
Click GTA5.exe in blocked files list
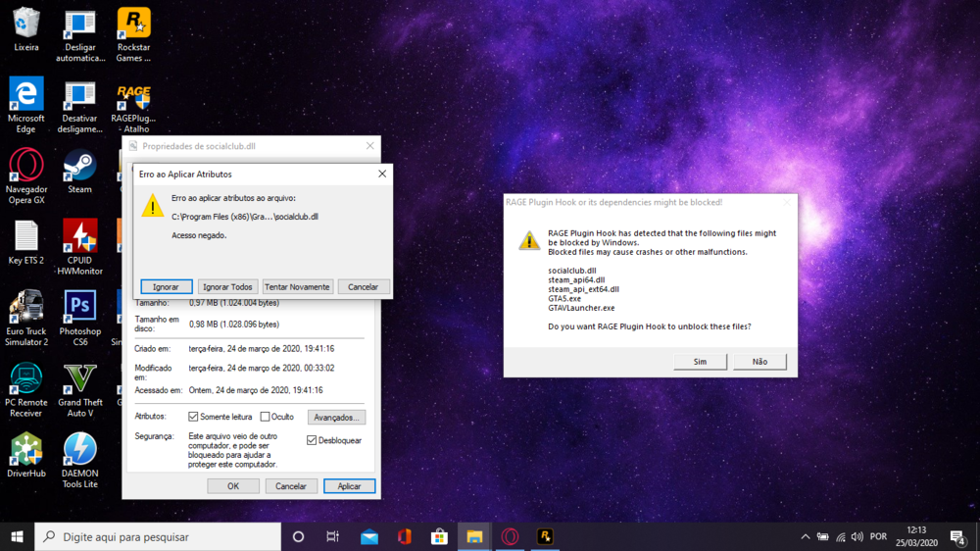(x=564, y=299)
